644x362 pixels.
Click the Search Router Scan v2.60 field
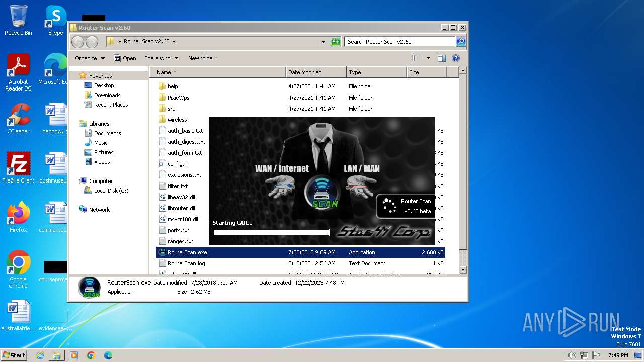coord(400,42)
